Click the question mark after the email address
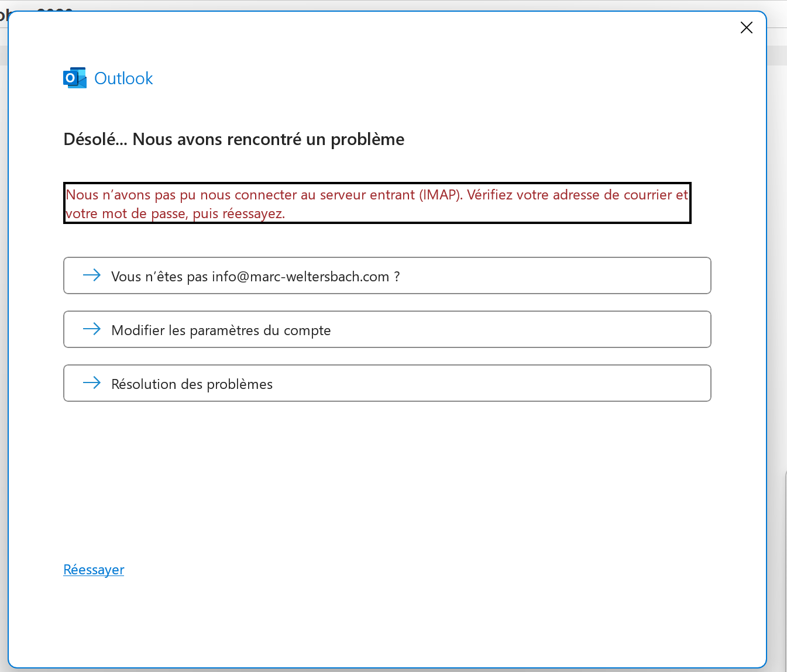This screenshot has height=672, width=787. 397,277
